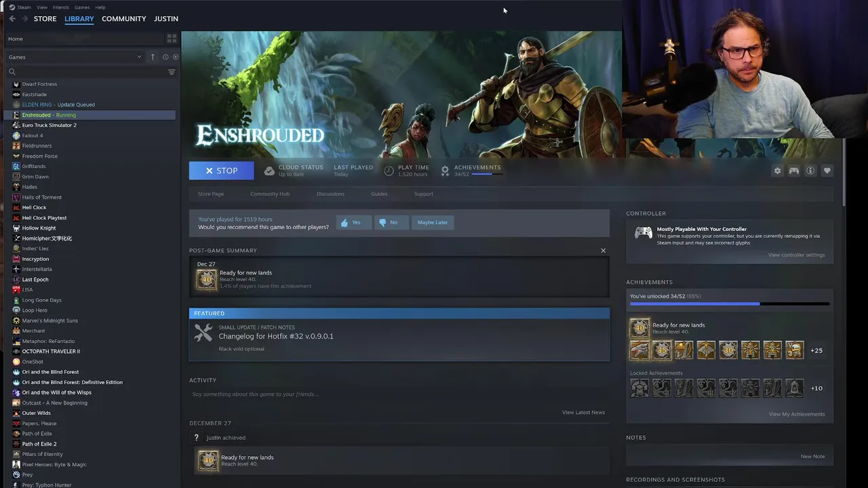Click the sort-ascending arrow icon

pos(153,57)
